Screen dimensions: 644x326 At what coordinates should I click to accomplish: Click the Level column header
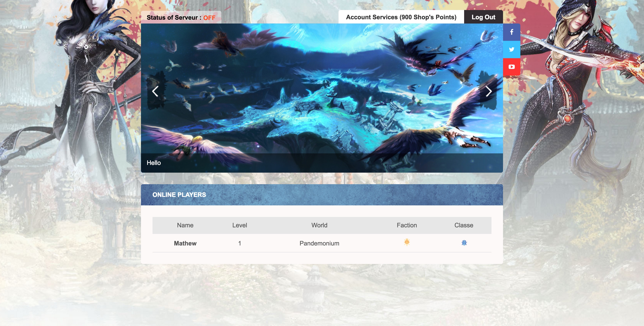[240, 225]
